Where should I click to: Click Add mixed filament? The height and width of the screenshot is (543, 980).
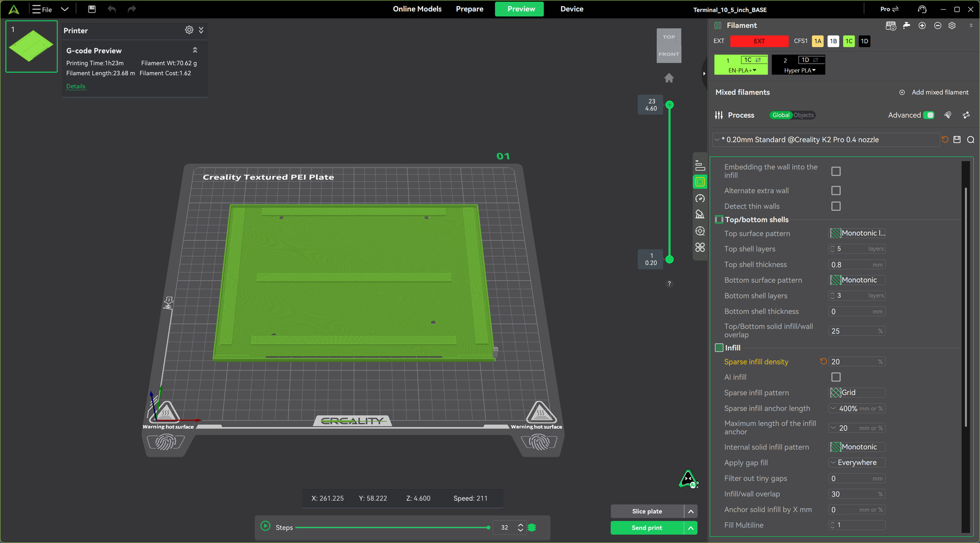pyautogui.click(x=934, y=92)
